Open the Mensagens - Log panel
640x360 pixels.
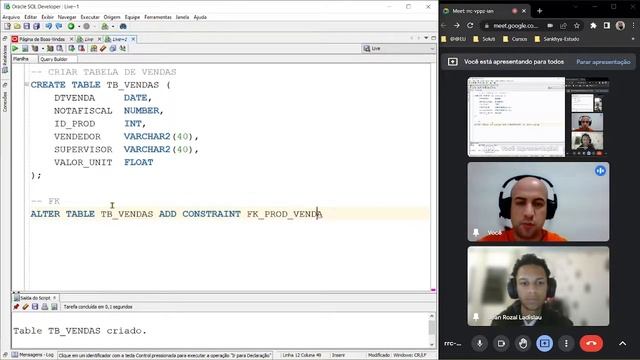click(x=33, y=355)
